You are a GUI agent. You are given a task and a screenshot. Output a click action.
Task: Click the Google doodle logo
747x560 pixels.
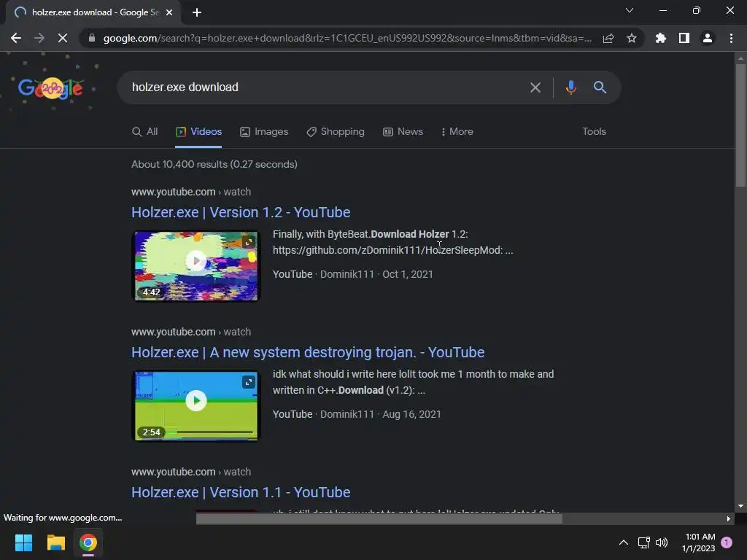(50, 87)
